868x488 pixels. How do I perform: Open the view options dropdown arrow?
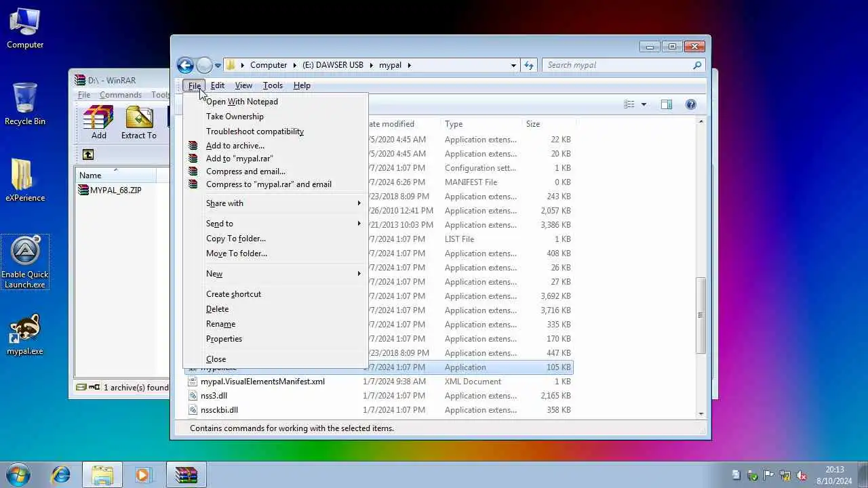click(644, 104)
